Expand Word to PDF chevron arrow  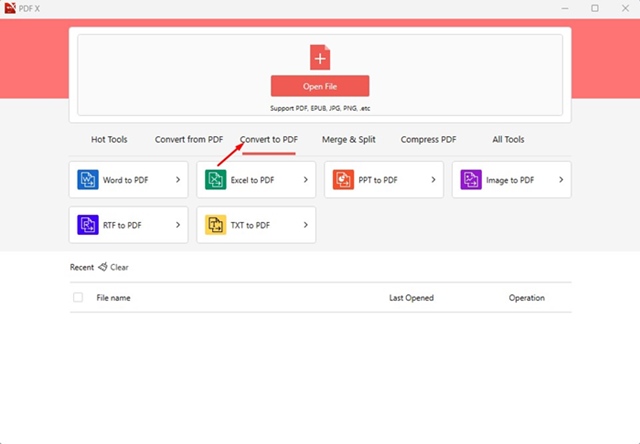[178, 180]
